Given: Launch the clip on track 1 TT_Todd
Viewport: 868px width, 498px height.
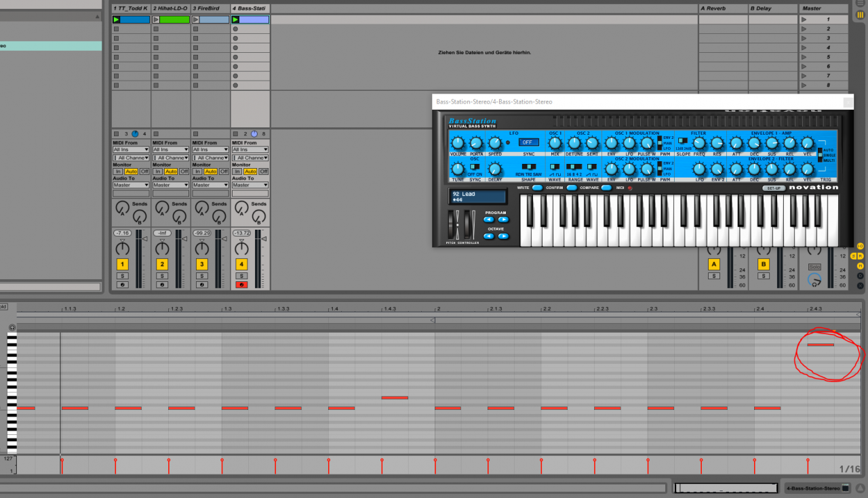Looking at the screenshot, I should [x=116, y=20].
